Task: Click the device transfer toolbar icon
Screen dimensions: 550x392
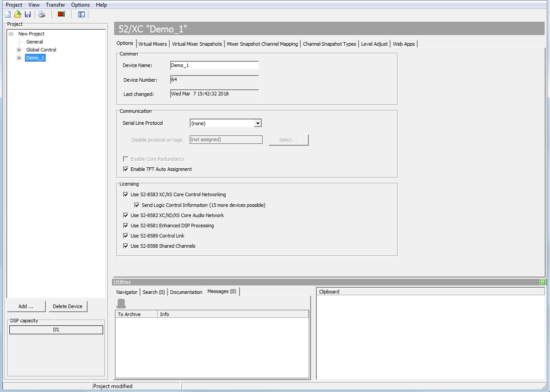Action: (x=61, y=14)
